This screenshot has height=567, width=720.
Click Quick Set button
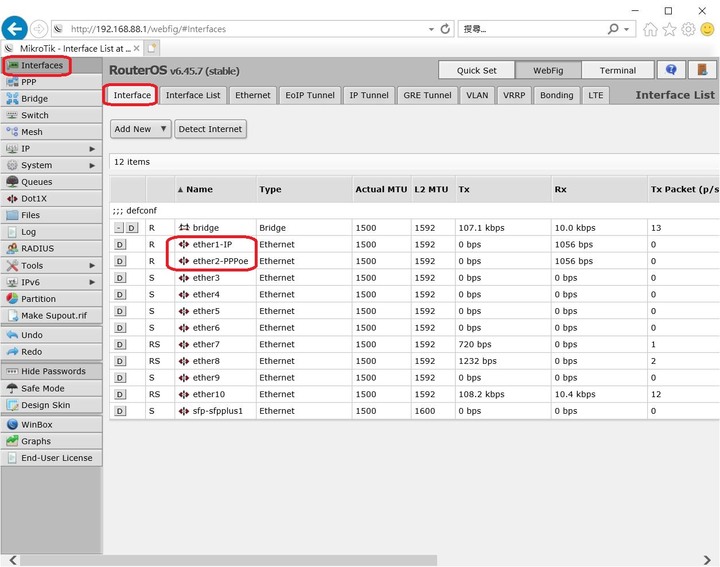(x=476, y=70)
